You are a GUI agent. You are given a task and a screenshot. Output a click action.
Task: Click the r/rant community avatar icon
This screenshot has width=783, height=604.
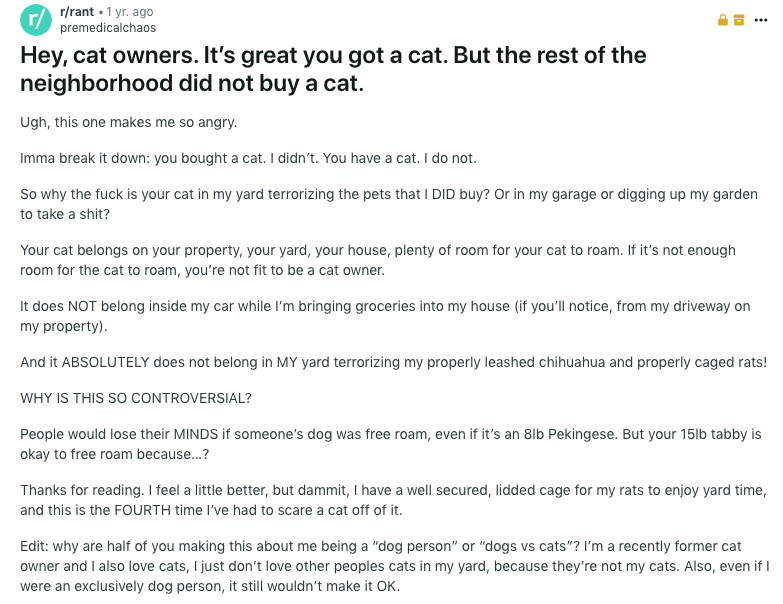pyautogui.click(x=36, y=20)
